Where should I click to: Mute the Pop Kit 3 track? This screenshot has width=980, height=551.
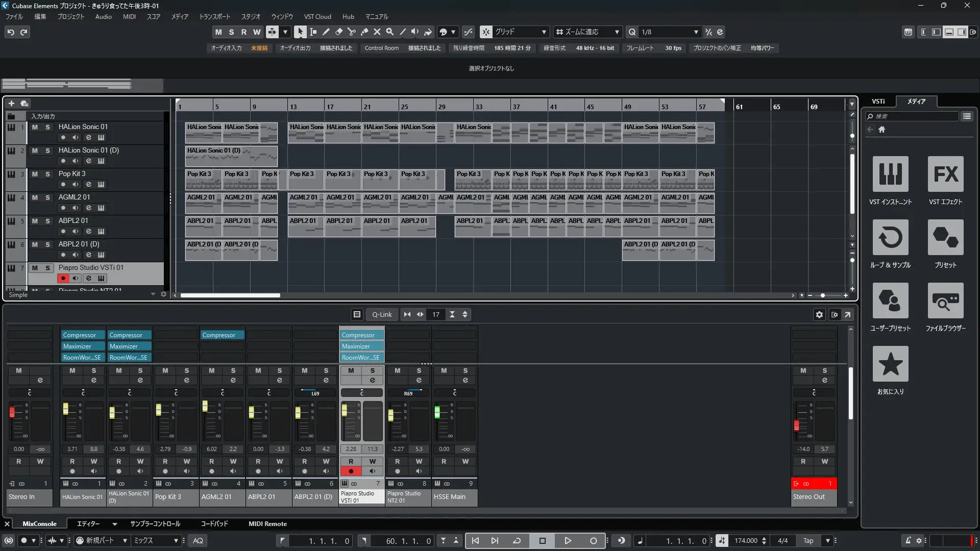tap(35, 174)
